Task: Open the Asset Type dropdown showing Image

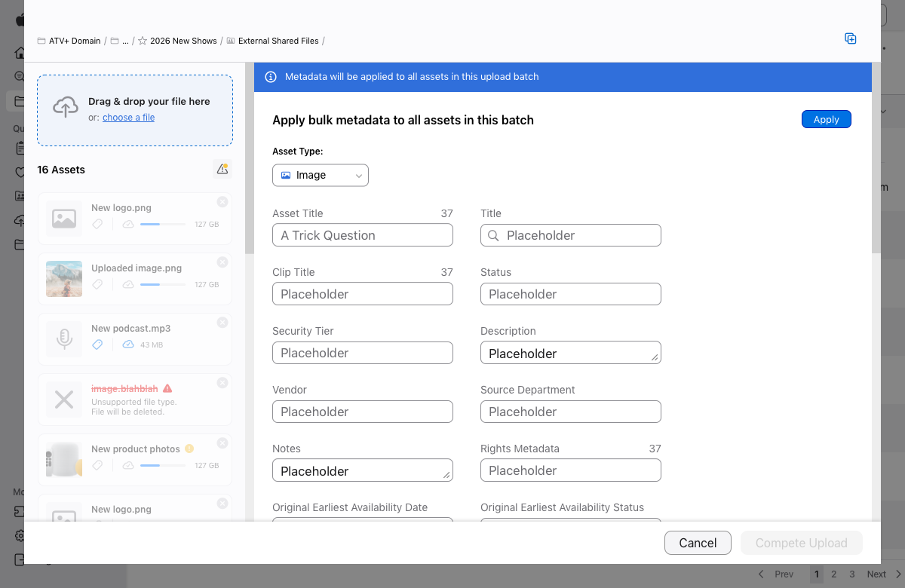Action: tap(320, 175)
